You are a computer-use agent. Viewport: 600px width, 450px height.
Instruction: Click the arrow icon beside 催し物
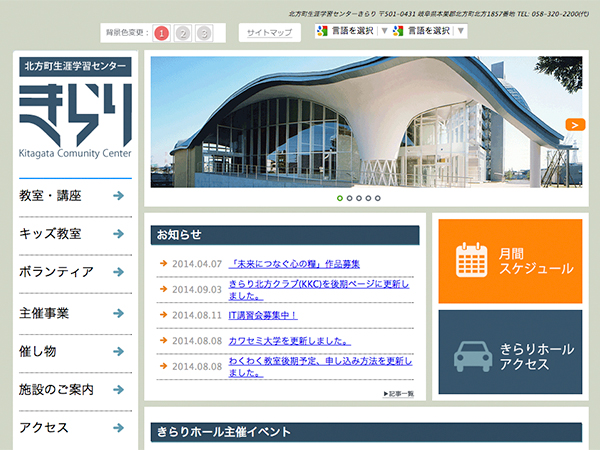coord(119,351)
